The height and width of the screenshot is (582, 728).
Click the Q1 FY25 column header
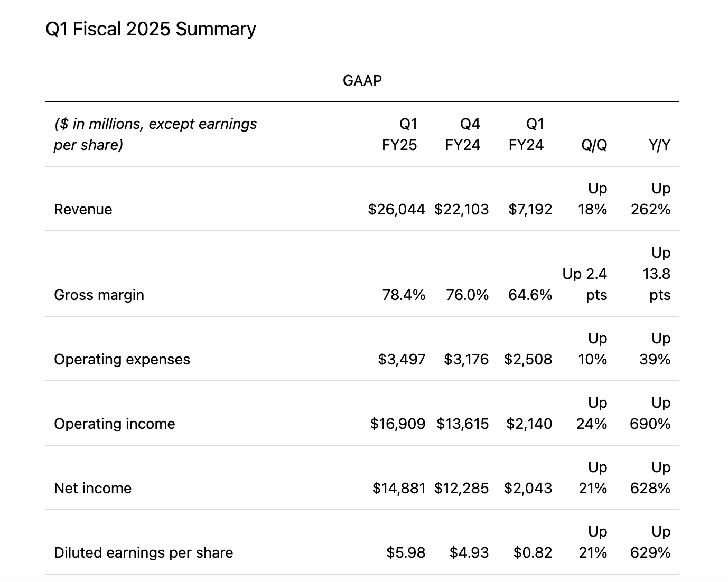pyautogui.click(x=399, y=135)
